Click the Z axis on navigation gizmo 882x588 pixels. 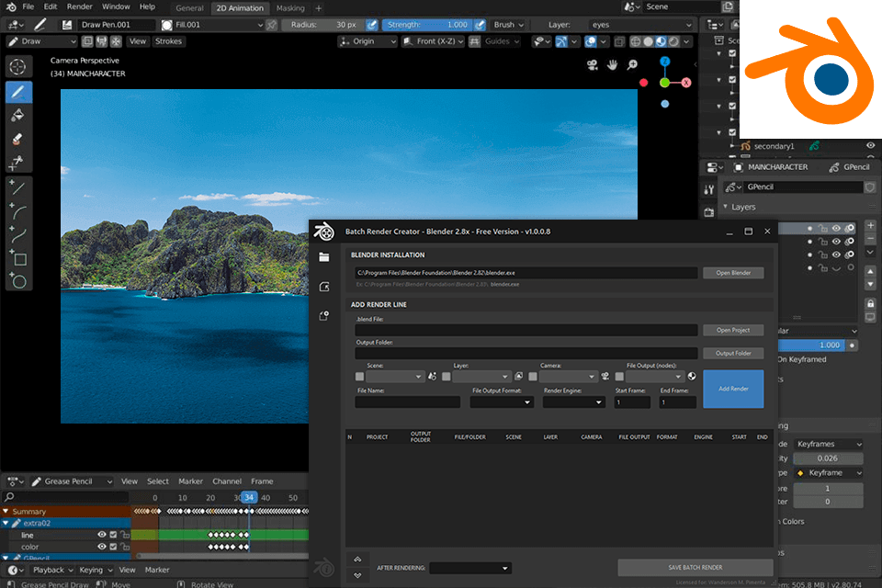(x=665, y=62)
